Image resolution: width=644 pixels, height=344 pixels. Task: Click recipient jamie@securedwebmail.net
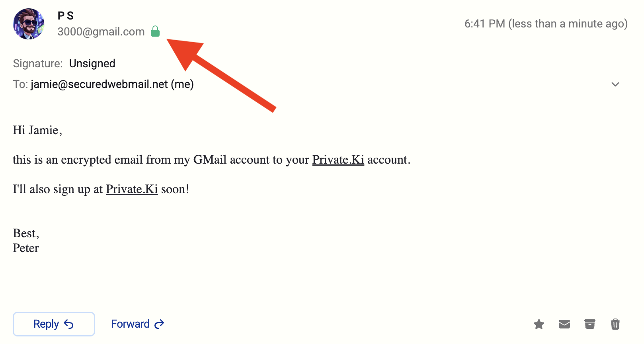point(100,84)
